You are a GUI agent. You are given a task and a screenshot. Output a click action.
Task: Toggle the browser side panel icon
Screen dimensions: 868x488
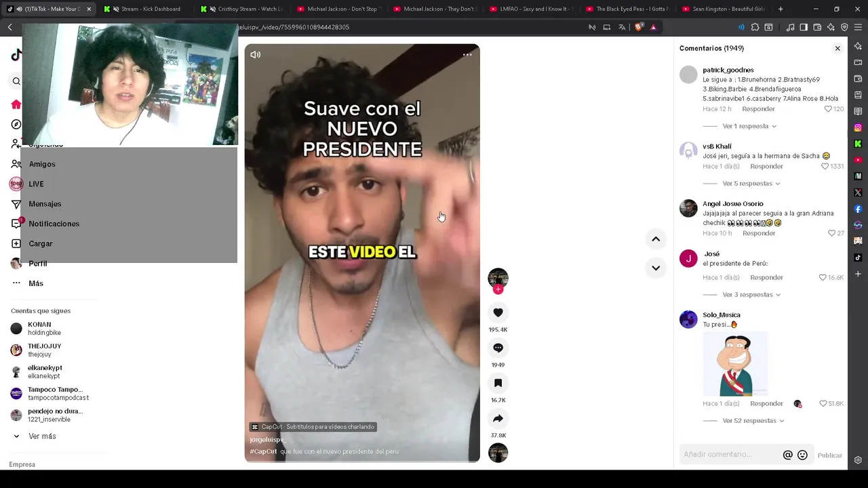click(804, 27)
